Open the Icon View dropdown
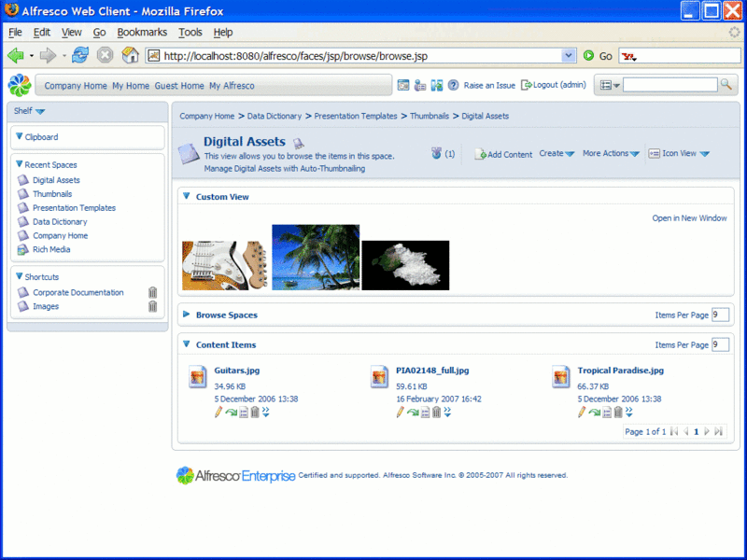 tap(679, 154)
